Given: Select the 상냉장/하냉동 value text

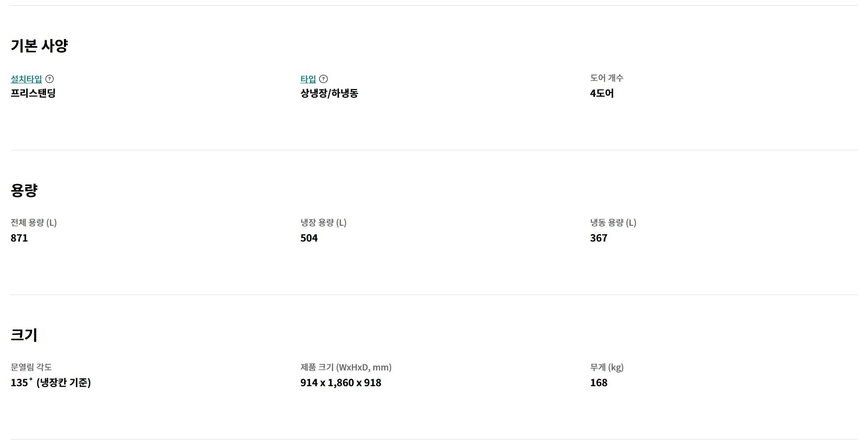Looking at the screenshot, I should [329, 93].
